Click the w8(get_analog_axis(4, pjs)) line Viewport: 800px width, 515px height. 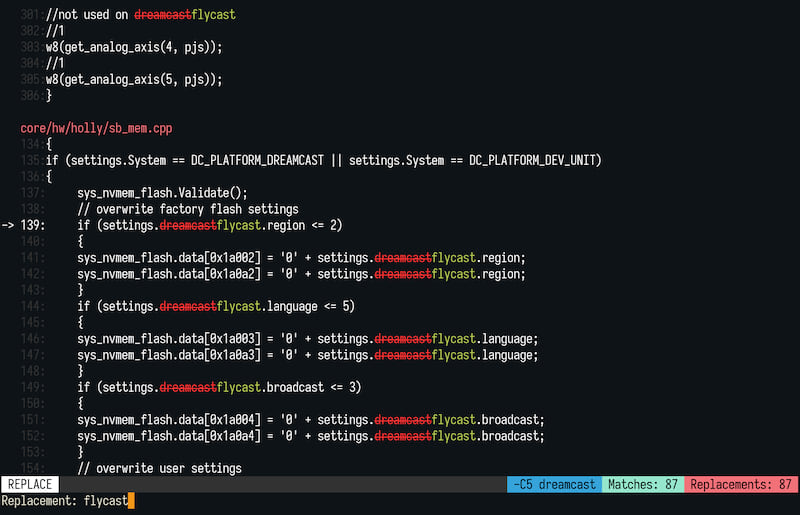134,47
